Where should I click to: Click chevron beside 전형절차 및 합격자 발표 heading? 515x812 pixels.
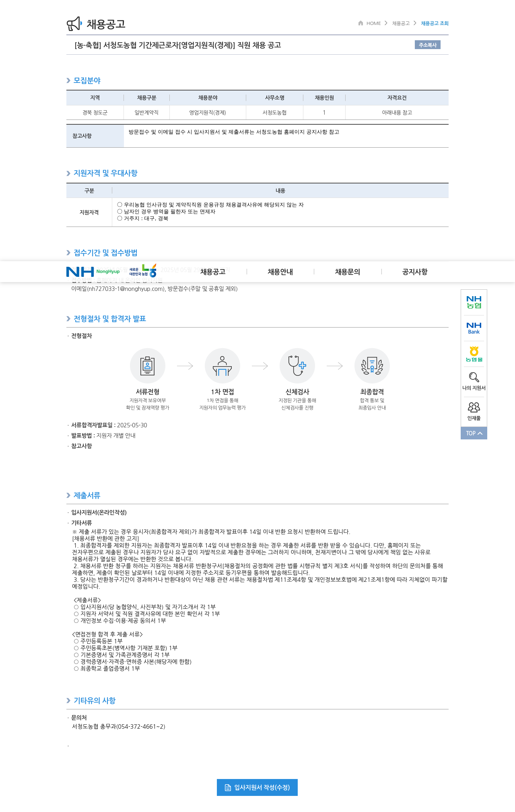(x=68, y=319)
